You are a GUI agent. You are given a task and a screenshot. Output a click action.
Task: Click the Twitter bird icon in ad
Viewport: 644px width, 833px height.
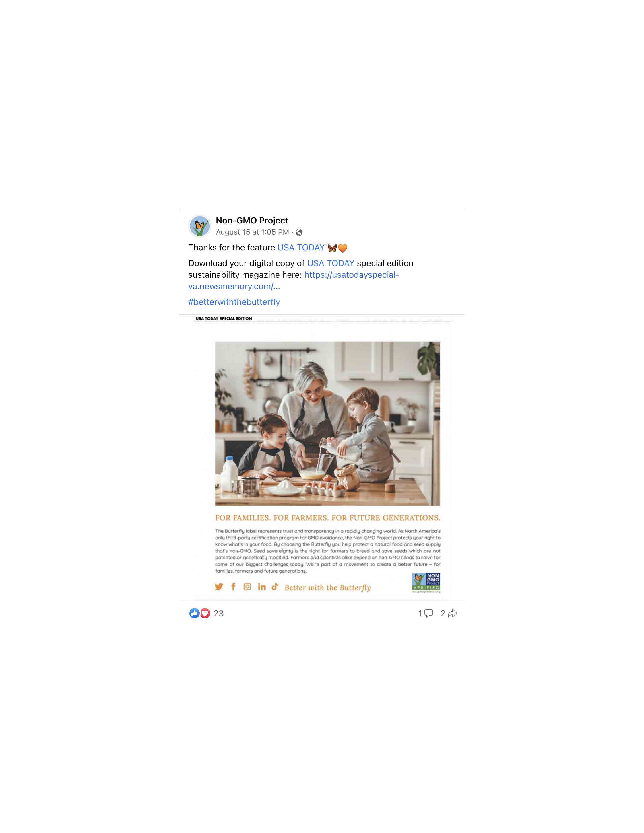click(219, 587)
